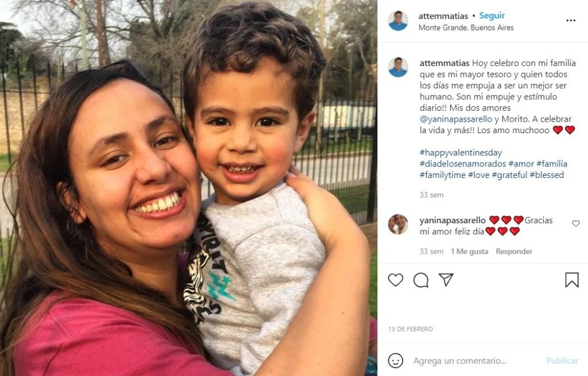This screenshot has width=588, height=376.
Task: Open emoji picker smiley icon
Action: [x=395, y=361]
